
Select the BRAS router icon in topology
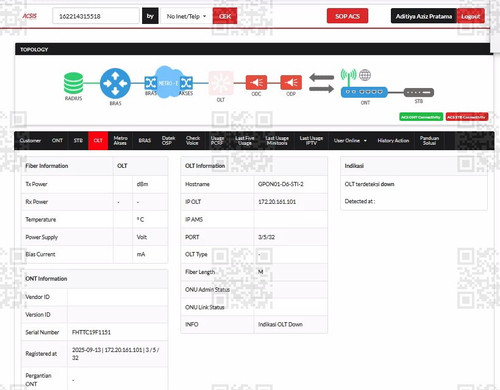pyautogui.click(x=115, y=83)
